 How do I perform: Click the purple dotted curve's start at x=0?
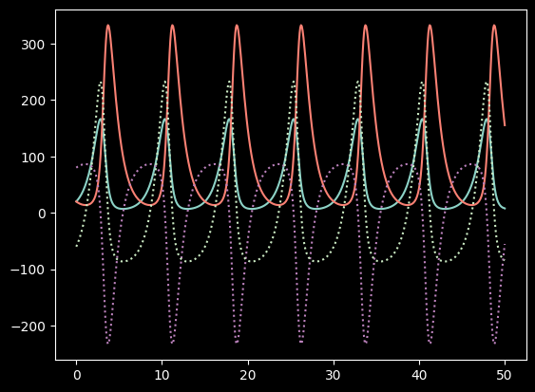pos(77,167)
